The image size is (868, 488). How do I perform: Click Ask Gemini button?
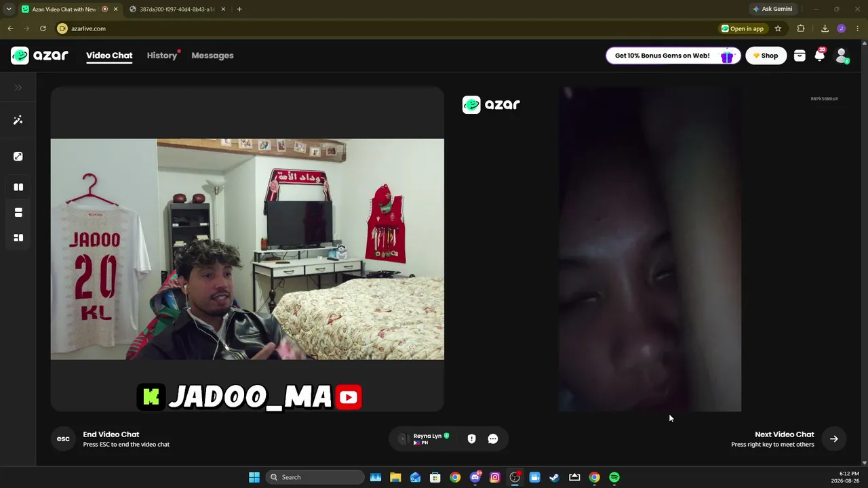pyautogui.click(x=772, y=9)
